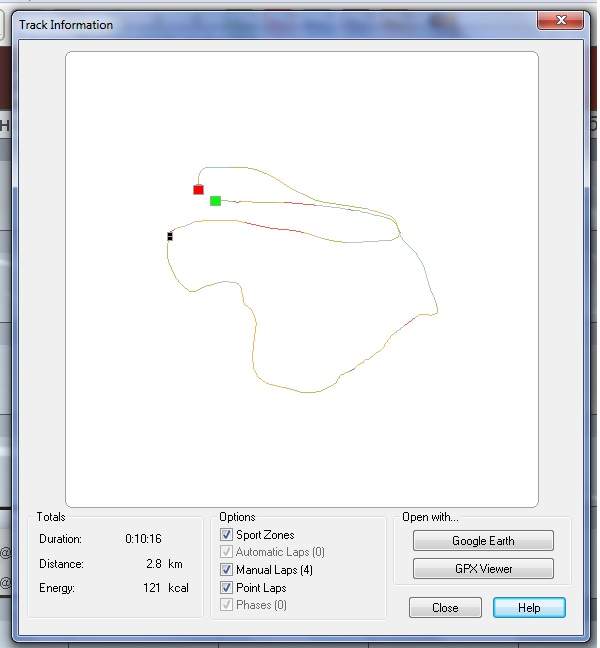Click the Close button

(x=445, y=608)
